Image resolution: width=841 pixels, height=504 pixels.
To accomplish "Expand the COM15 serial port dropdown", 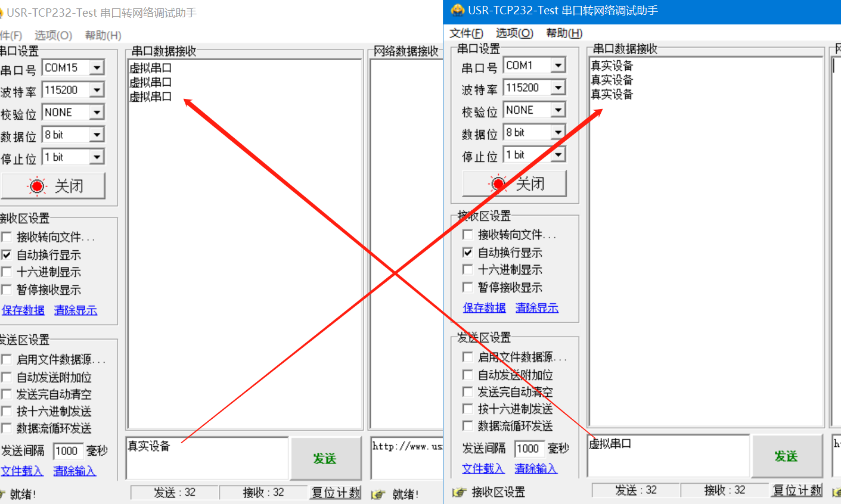I will coord(97,68).
